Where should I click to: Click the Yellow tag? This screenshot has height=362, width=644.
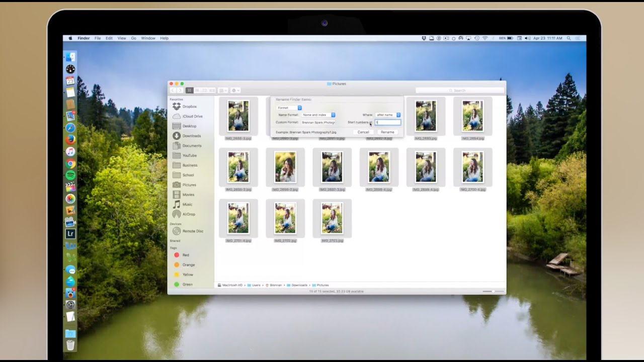(x=184, y=275)
